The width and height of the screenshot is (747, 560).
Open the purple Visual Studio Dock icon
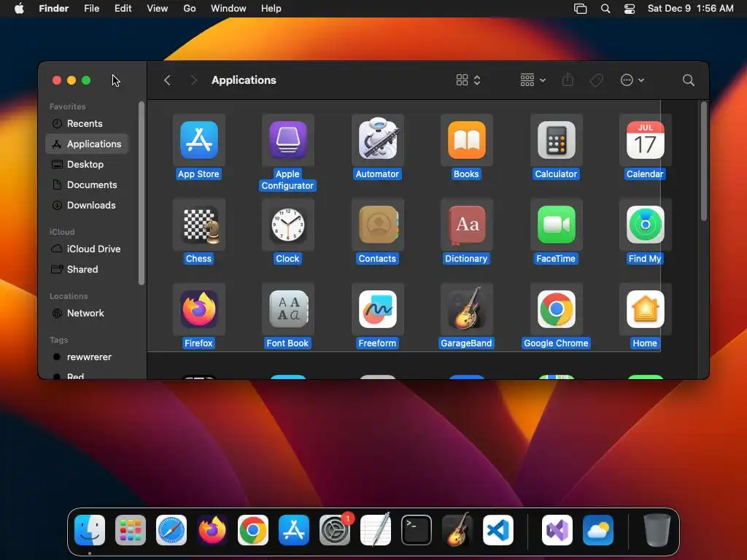(x=557, y=530)
